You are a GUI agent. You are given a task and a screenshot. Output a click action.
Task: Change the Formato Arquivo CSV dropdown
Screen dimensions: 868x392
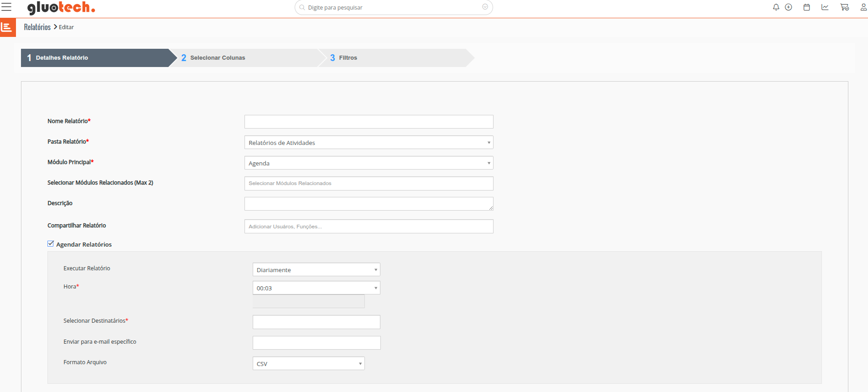click(x=308, y=364)
